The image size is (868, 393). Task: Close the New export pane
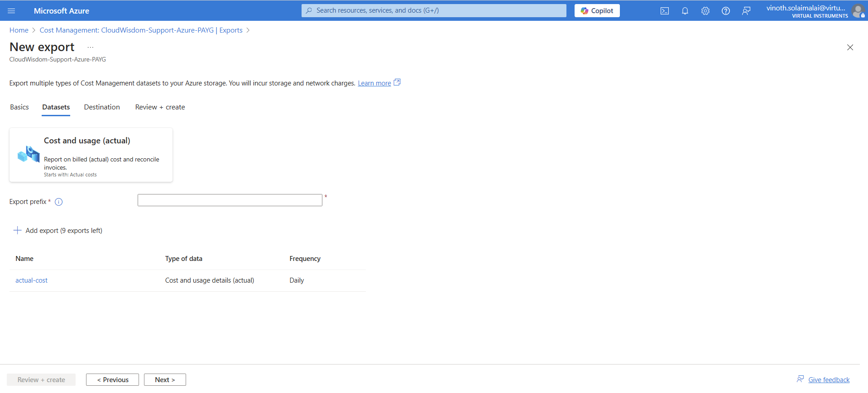850,47
